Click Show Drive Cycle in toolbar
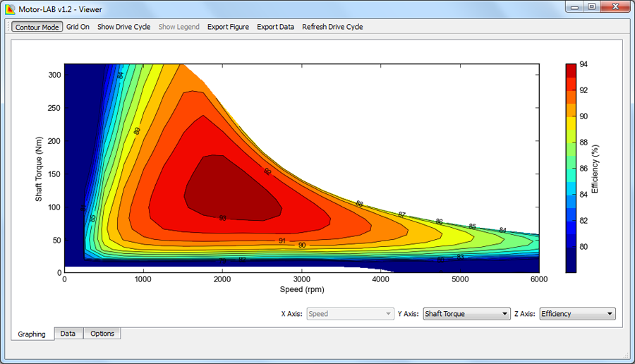 click(123, 27)
